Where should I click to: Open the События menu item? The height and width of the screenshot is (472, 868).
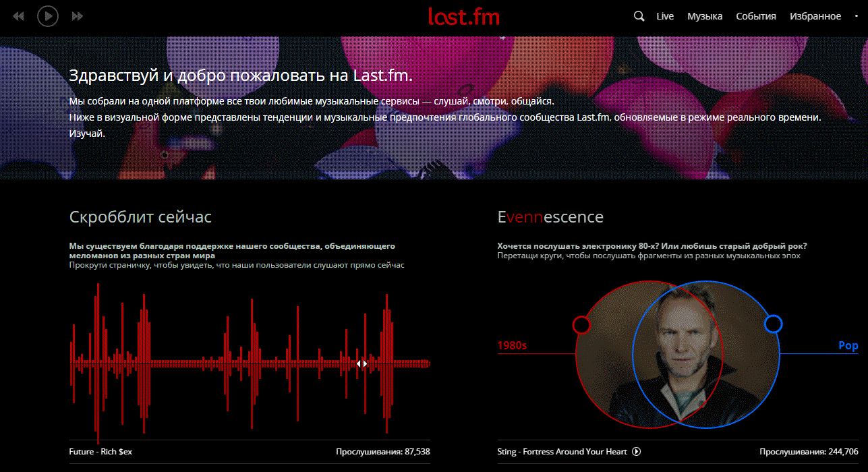756,16
